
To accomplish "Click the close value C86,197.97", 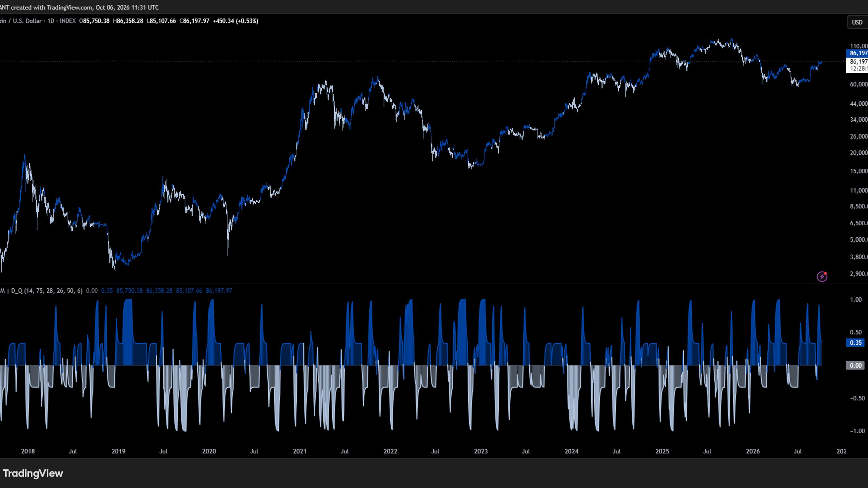I will 194,21.
